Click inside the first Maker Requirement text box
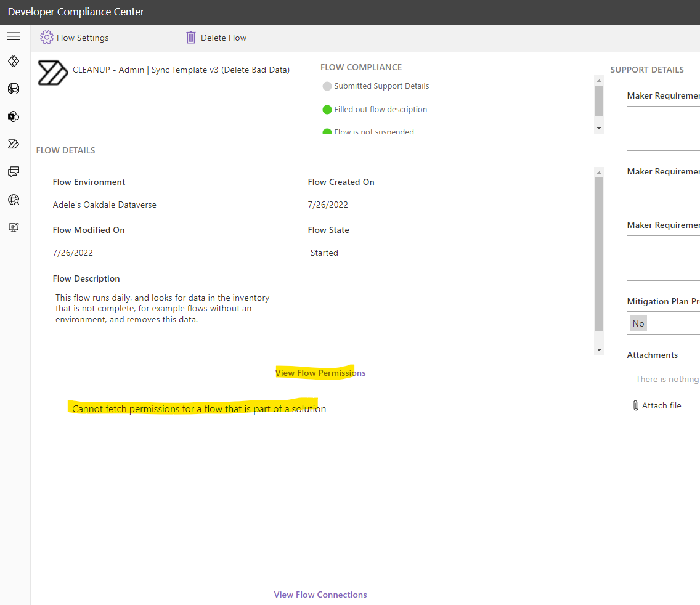This screenshot has height=605, width=700. (x=665, y=128)
